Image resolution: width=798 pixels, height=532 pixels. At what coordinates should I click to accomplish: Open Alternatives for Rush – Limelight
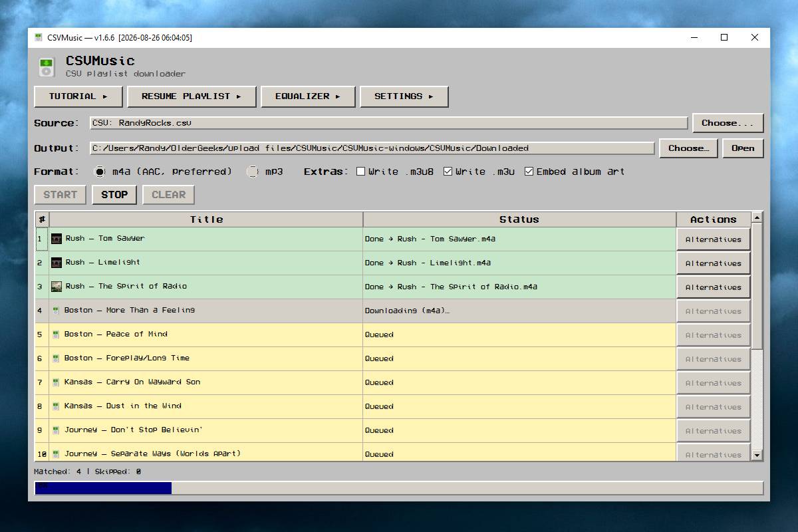714,263
